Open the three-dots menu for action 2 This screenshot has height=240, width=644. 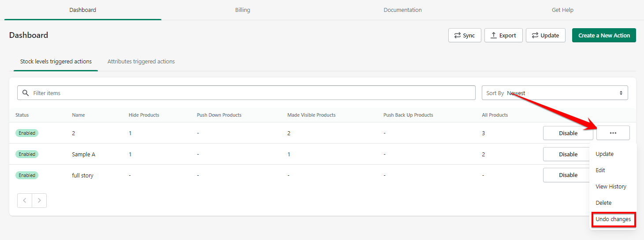613,133
